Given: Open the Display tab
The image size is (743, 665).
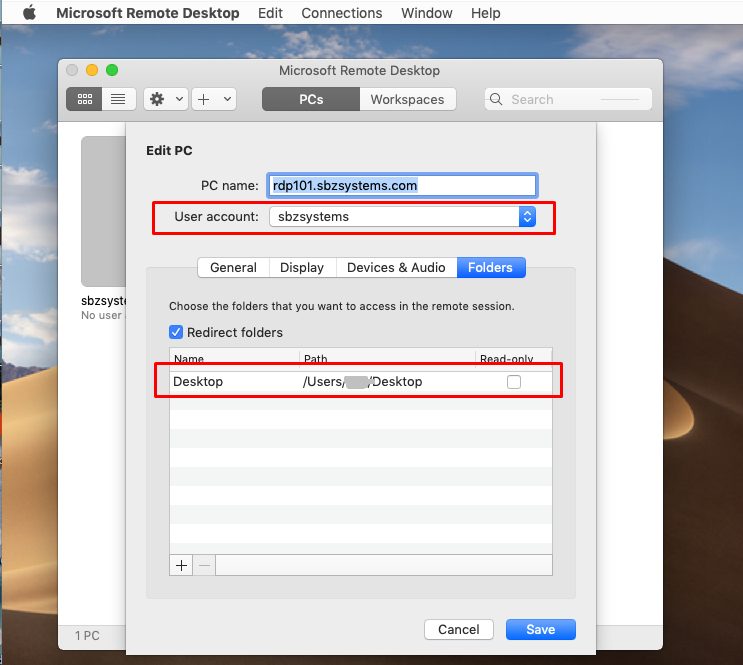Looking at the screenshot, I should [302, 267].
